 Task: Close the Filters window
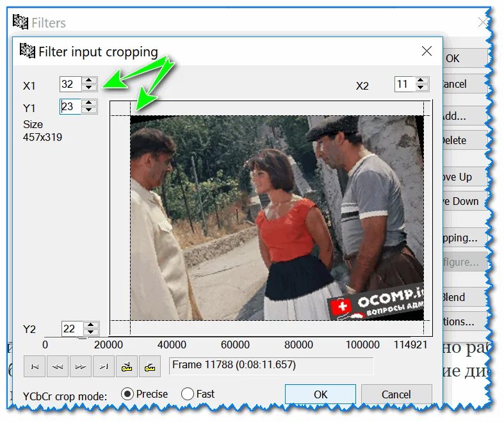click(x=483, y=22)
